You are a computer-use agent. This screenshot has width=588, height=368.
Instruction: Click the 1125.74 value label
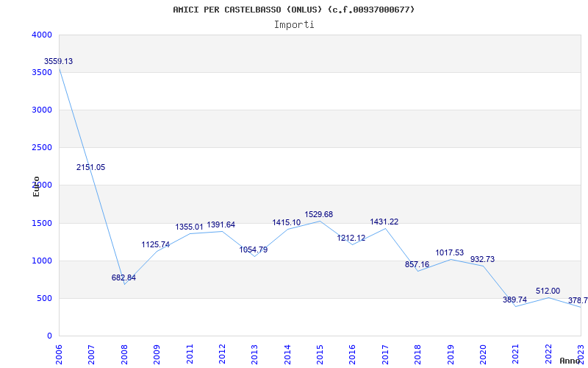tap(156, 245)
